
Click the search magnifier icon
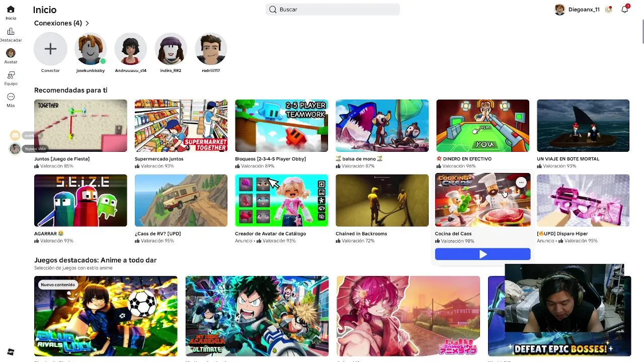[x=273, y=10]
